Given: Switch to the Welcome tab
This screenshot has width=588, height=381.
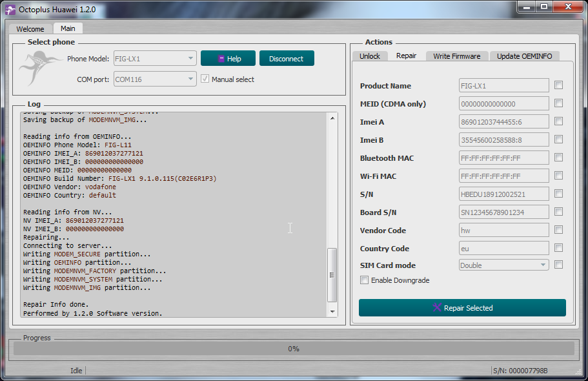Looking at the screenshot, I should click(x=30, y=29).
